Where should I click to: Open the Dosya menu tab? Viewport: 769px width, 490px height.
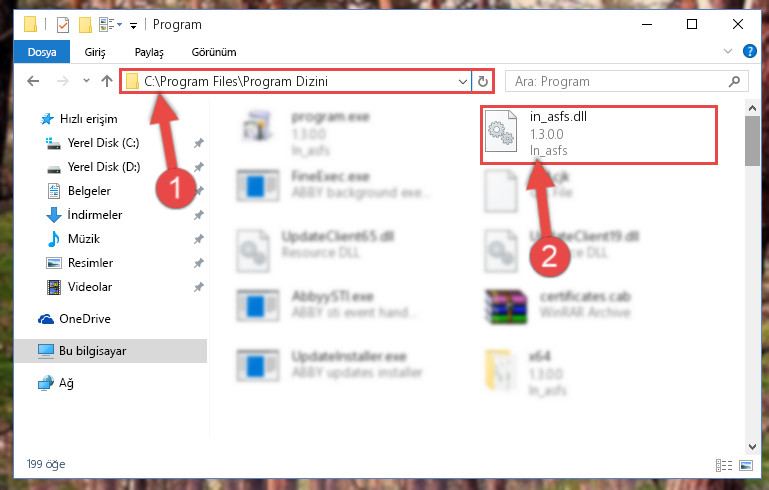[x=42, y=52]
